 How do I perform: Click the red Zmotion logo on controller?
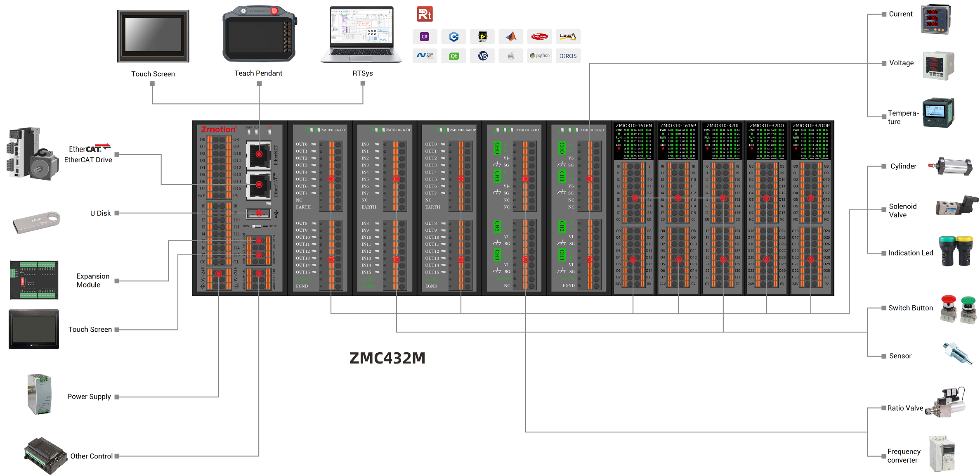tap(219, 130)
